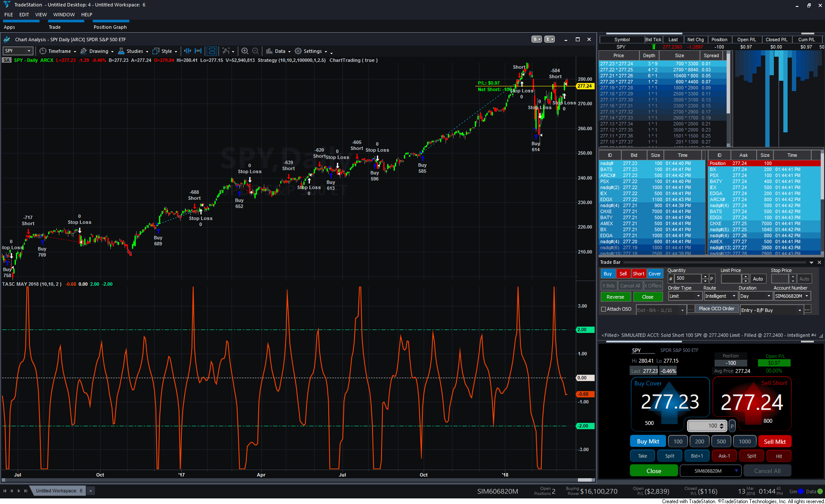Image resolution: width=825 pixels, height=504 pixels.
Task: Click the Buy Mkt button
Action: (x=648, y=441)
